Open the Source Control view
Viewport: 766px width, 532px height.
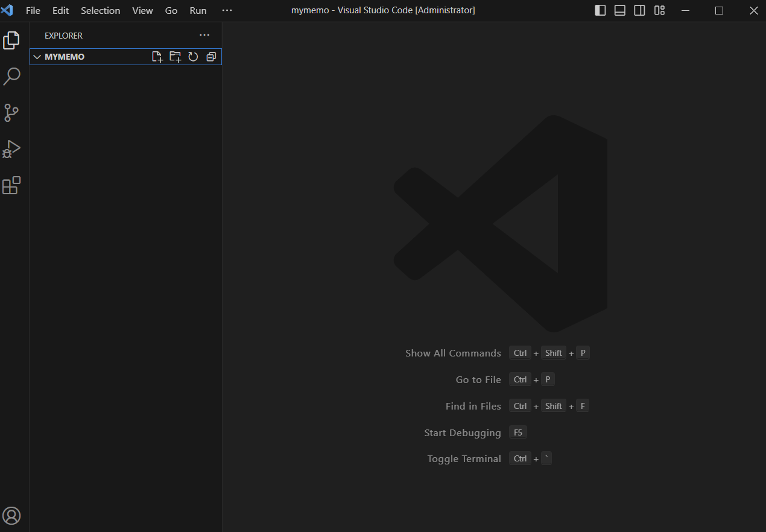tap(11, 113)
